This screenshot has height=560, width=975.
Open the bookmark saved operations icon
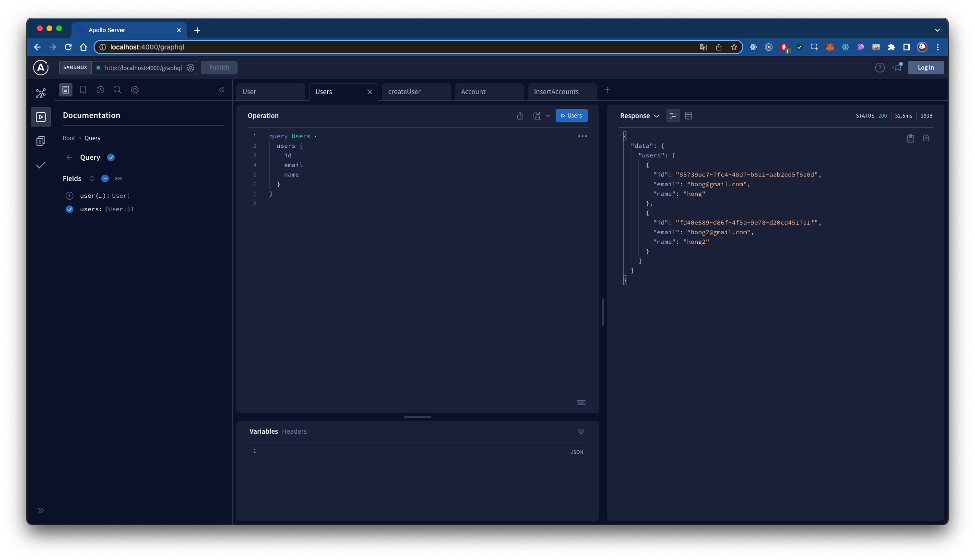pyautogui.click(x=83, y=90)
